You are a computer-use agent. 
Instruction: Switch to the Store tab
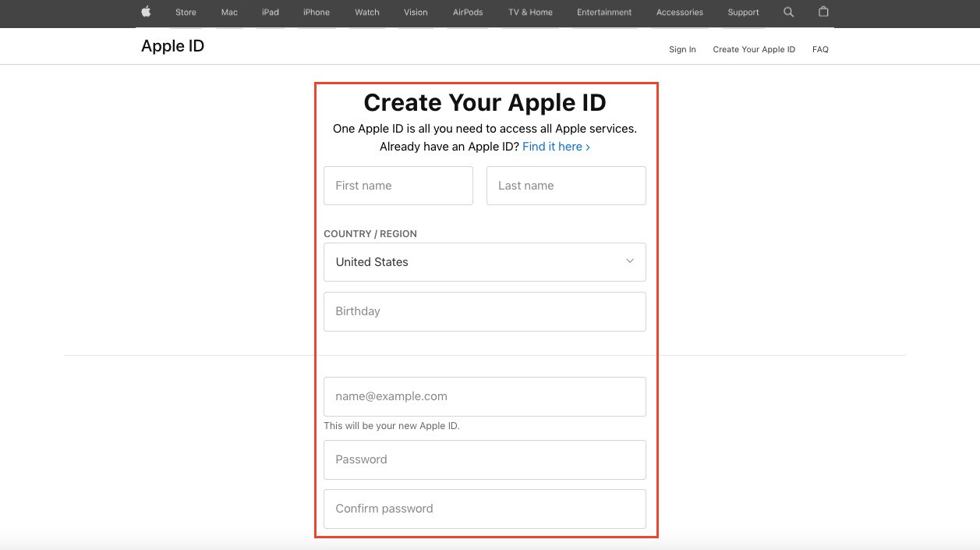(186, 12)
